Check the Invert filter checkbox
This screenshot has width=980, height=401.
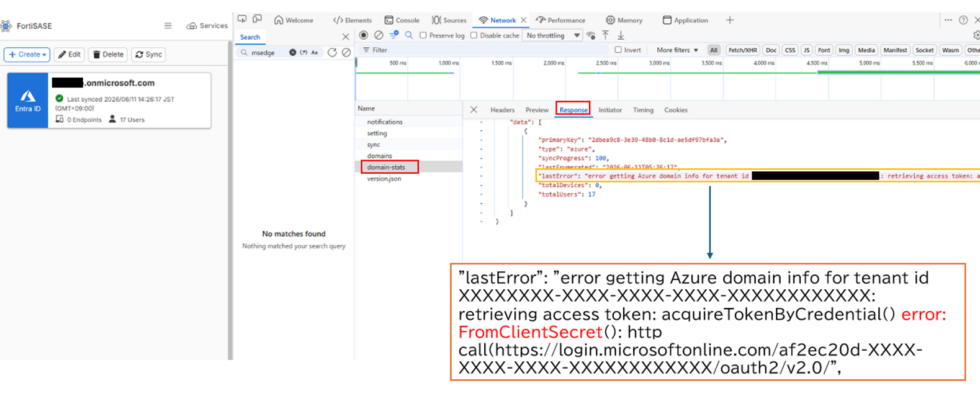point(618,50)
